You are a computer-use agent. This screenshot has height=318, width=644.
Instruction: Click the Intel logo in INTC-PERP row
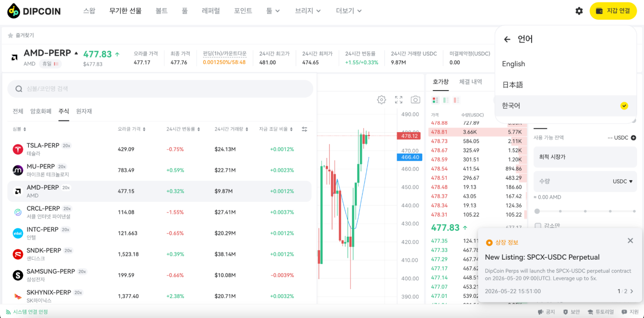click(18, 233)
